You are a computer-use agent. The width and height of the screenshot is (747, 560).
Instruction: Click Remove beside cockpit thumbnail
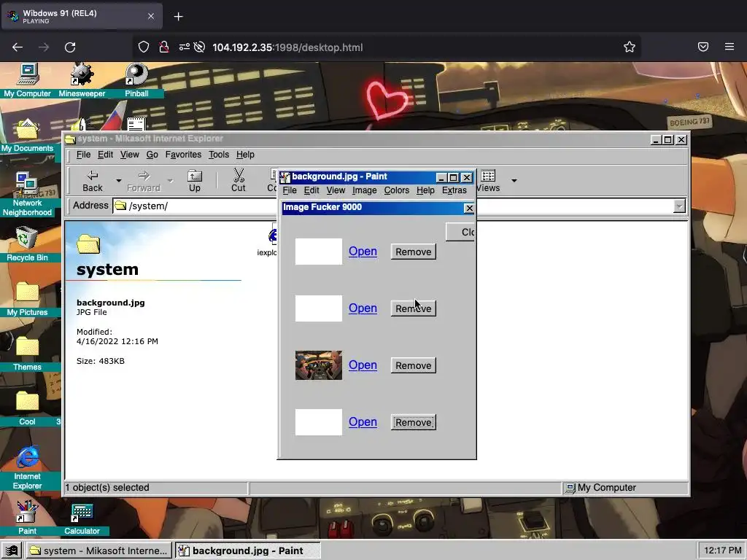(x=413, y=365)
